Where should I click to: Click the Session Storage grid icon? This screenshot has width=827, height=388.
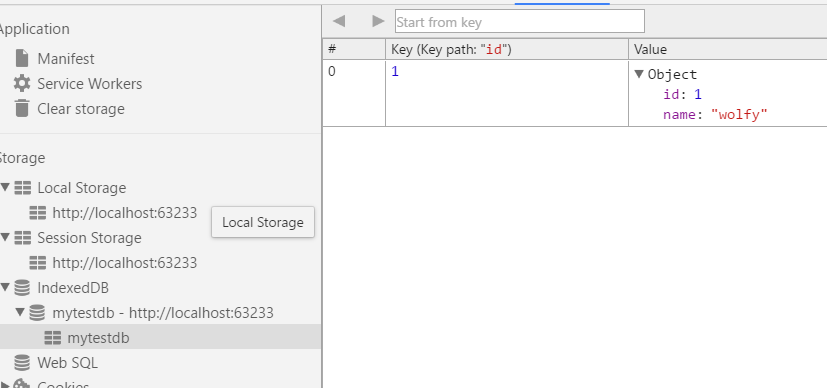(x=22, y=238)
